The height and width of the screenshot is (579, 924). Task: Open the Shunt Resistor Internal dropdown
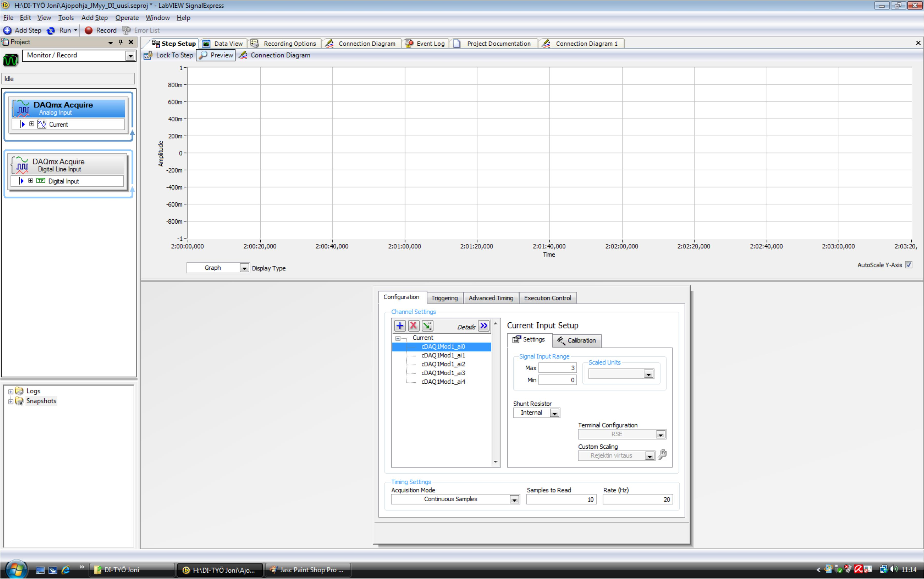[x=554, y=413]
